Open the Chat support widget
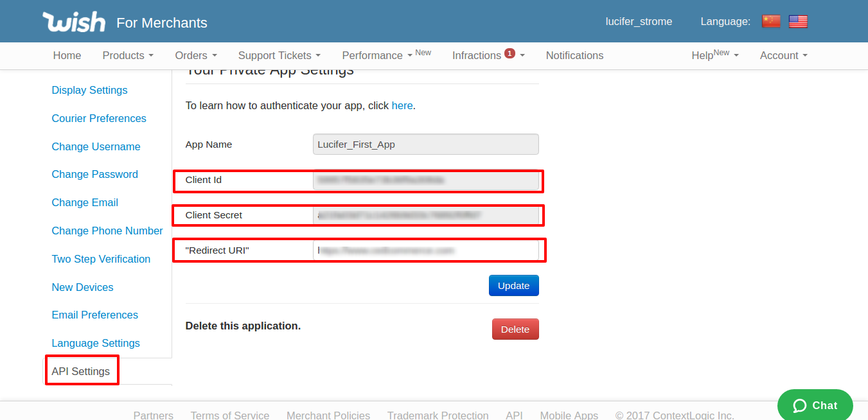Image resolution: width=868 pixels, height=420 pixels. tap(815, 405)
